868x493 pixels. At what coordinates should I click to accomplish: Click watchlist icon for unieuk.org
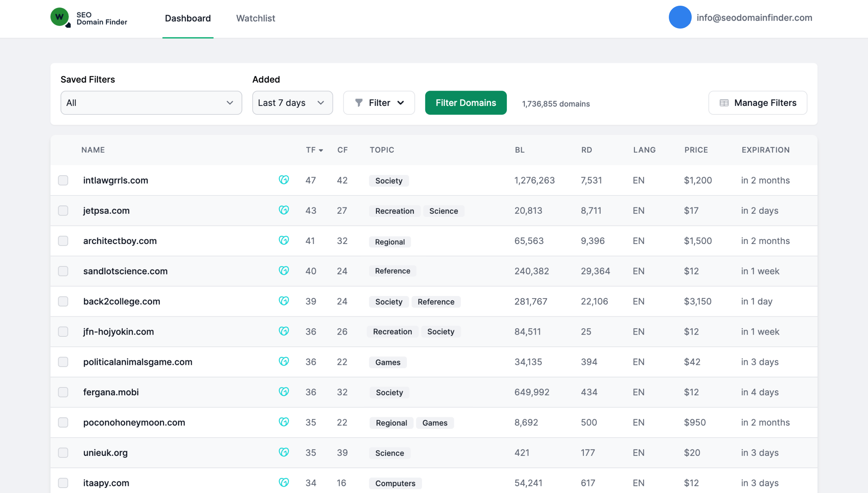coord(284,453)
